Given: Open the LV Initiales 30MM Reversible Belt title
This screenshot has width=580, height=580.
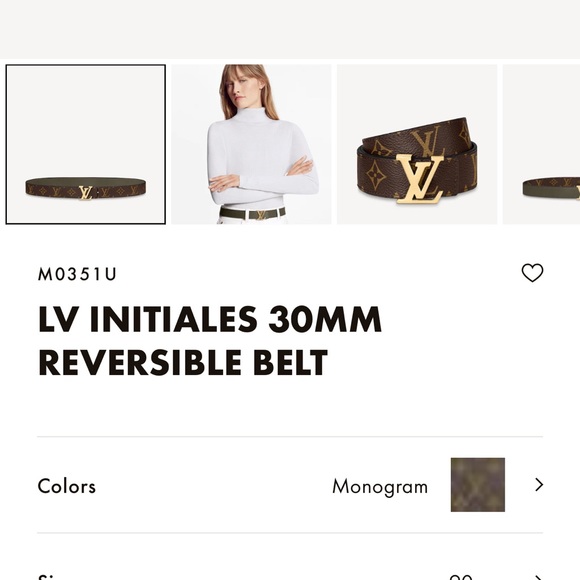Looking at the screenshot, I should pos(210,340).
